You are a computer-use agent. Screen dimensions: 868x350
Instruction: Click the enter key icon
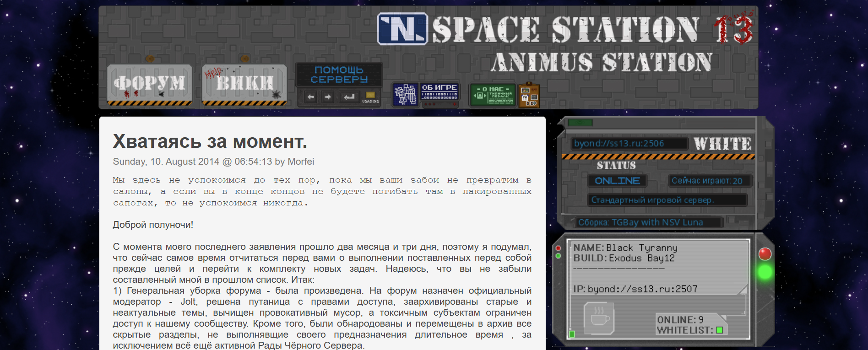(349, 97)
